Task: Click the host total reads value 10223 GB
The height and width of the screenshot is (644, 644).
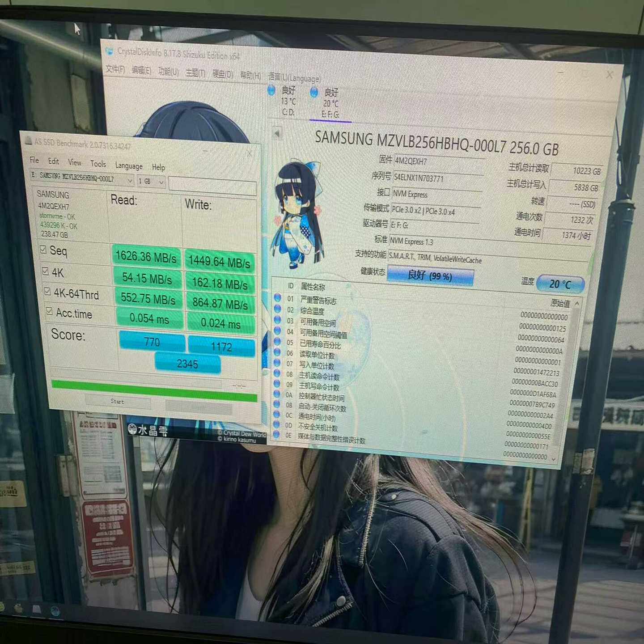Action: point(577,170)
